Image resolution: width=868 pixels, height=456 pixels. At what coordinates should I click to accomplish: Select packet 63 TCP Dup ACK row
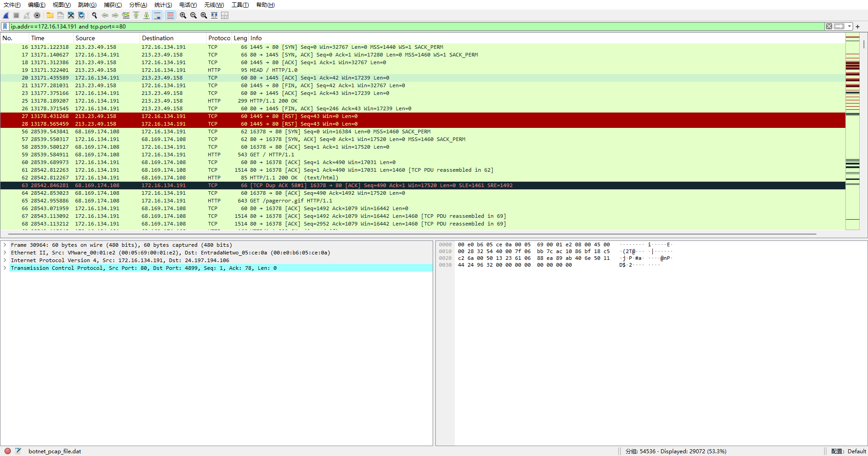click(423, 185)
